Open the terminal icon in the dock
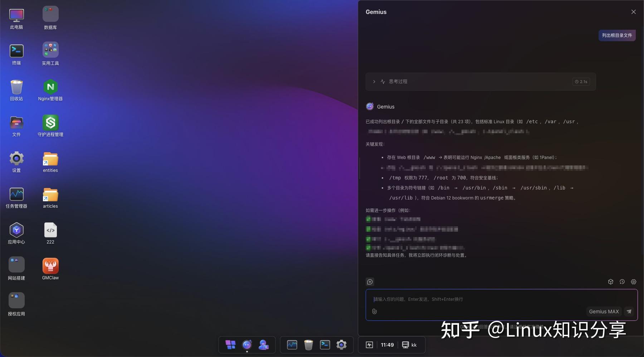The image size is (644, 357). tap(325, 345)
